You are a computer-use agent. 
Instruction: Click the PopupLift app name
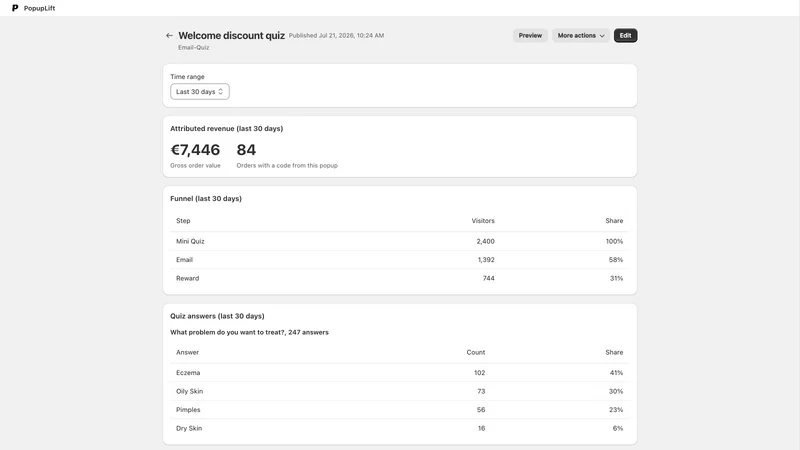(39, 8)
